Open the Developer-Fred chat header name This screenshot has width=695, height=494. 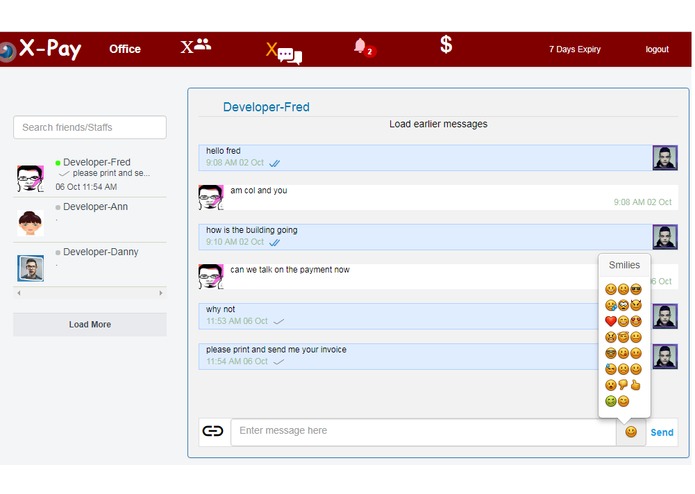(x=266, y=107)
